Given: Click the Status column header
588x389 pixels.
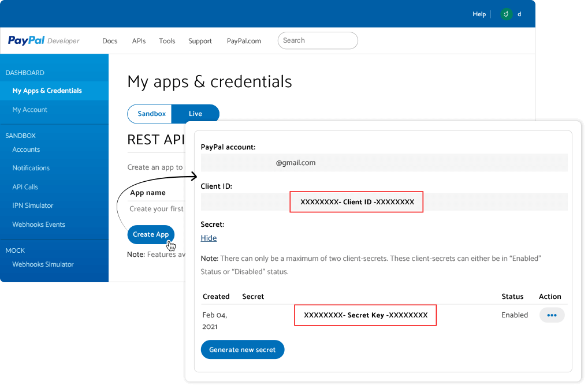Looking at the screenshot, I should [x=512, y=297].
